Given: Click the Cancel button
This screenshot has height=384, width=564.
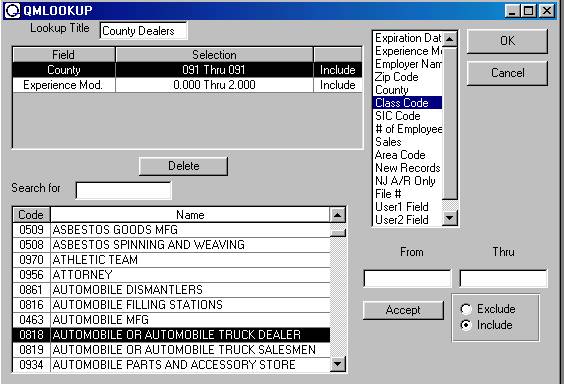Looking at the screenshot, I should (x=507, y=73).
